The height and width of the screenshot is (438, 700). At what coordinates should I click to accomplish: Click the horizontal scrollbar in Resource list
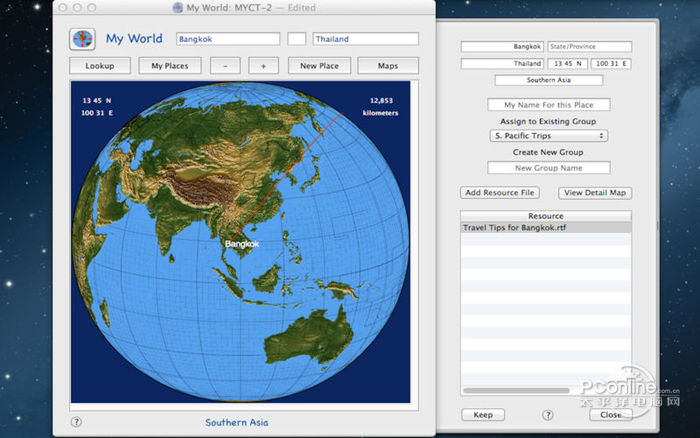click(x=516, y=391)
